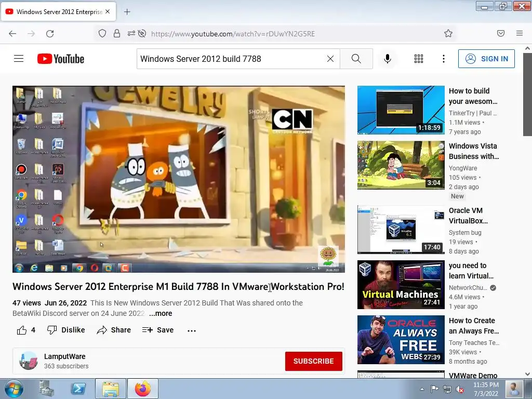Show site security lock info
The height and width of the screenshot is (399, 532).
click(117, 33)
